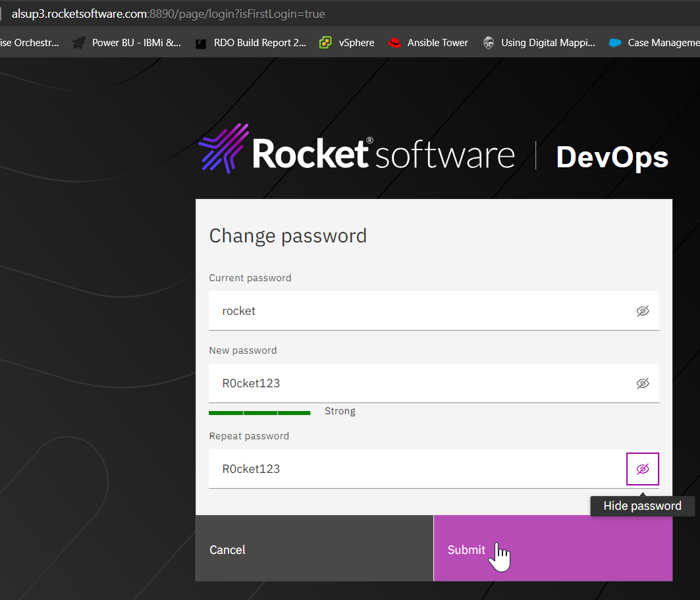Screen dimensions: 700x600
Task: Cancel the password change
Action: 227,550
